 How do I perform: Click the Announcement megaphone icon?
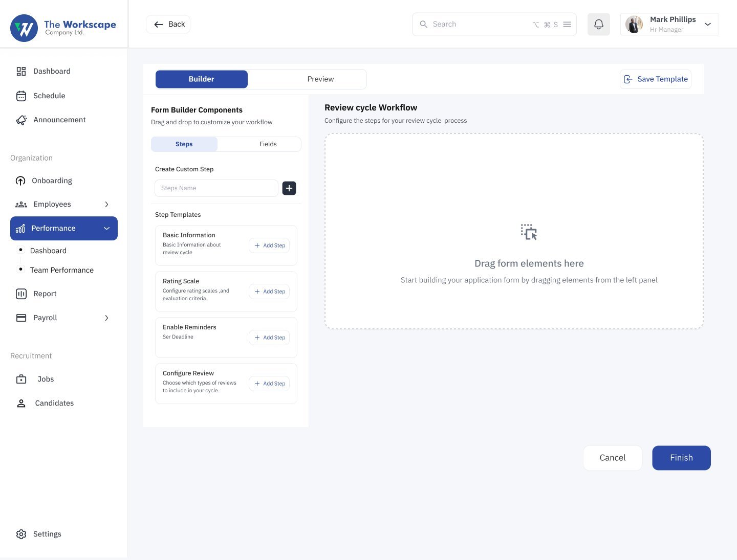click(x=21, y=120)
